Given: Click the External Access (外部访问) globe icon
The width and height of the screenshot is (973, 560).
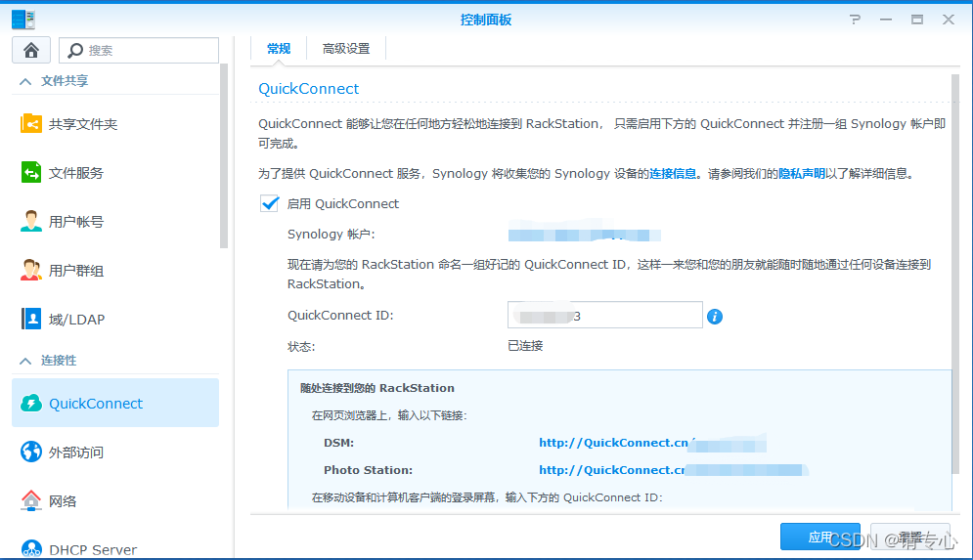Looking at the screenshot, I should [x=31, y=452].
